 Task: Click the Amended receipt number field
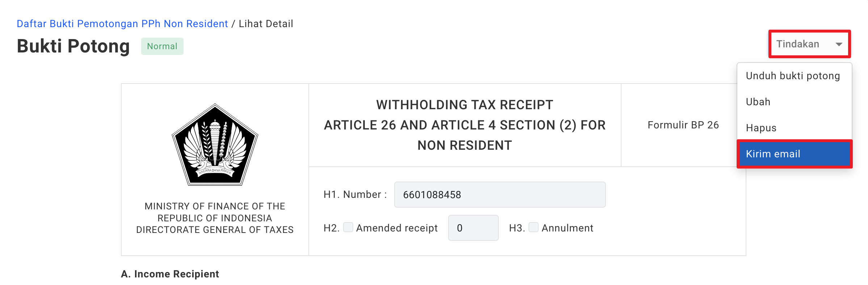click(473, 228)
